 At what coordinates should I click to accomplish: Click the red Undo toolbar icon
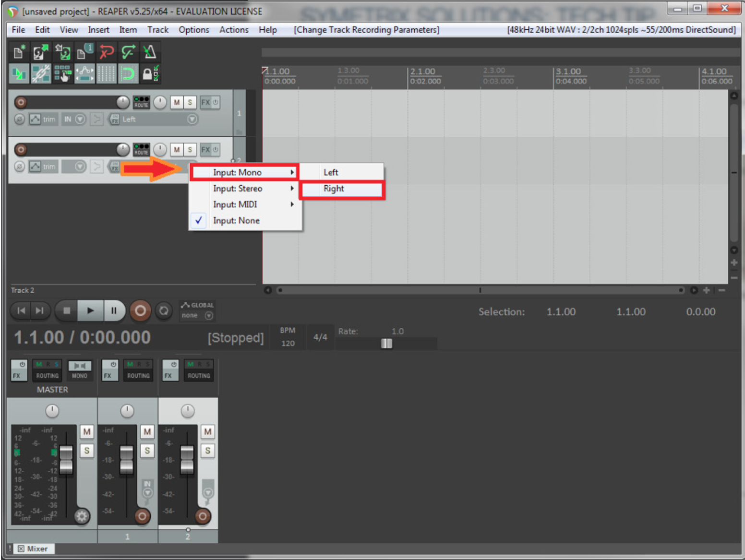click(107, 52)
